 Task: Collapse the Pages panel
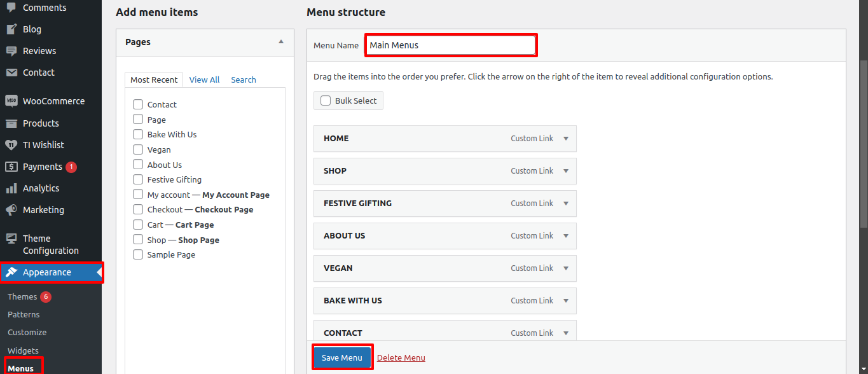281,42
